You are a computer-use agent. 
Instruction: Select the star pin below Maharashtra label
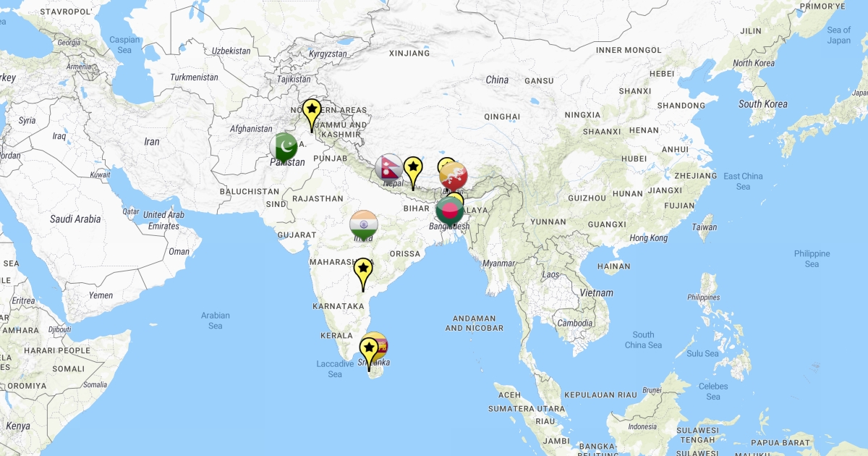(x=363, y=275)
